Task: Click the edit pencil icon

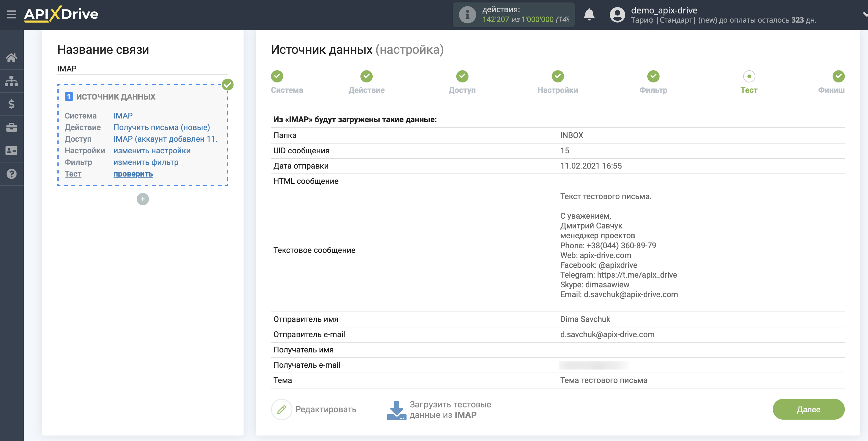Action: point(281,409)
